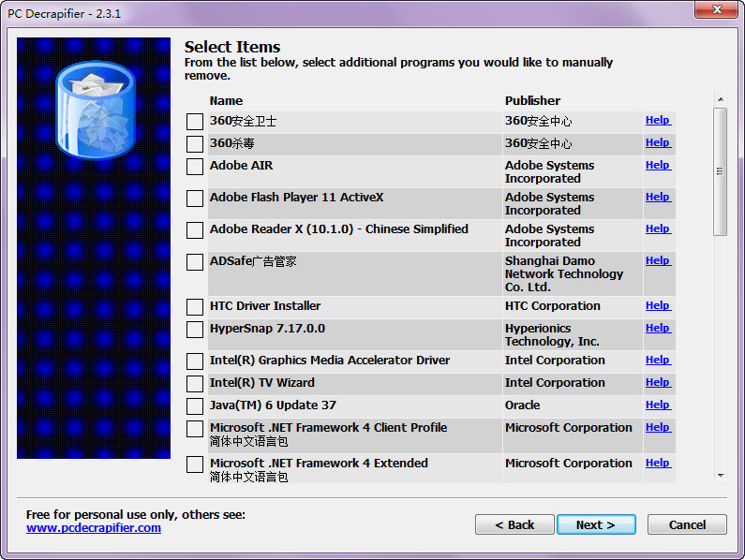
Task: Open Help link for Intel(R) TV Wizard
Action: 657,383
